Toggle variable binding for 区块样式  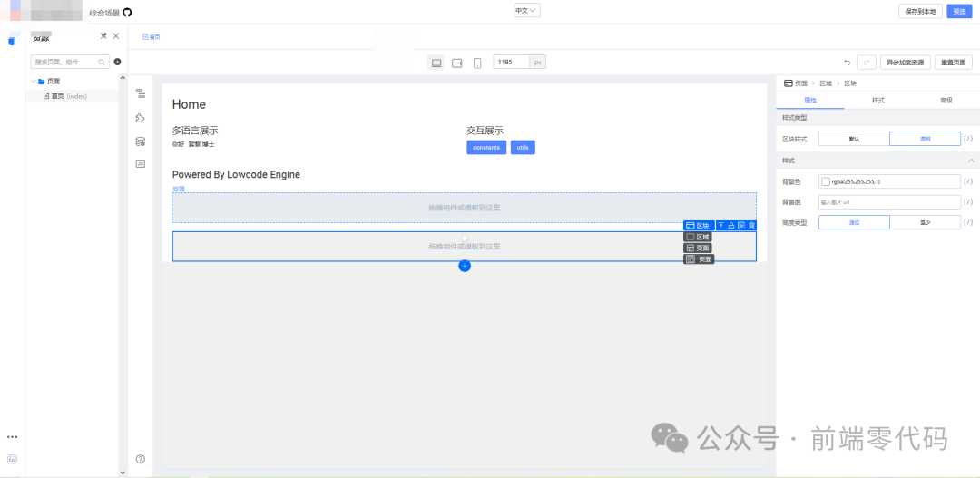coord(968,139)
